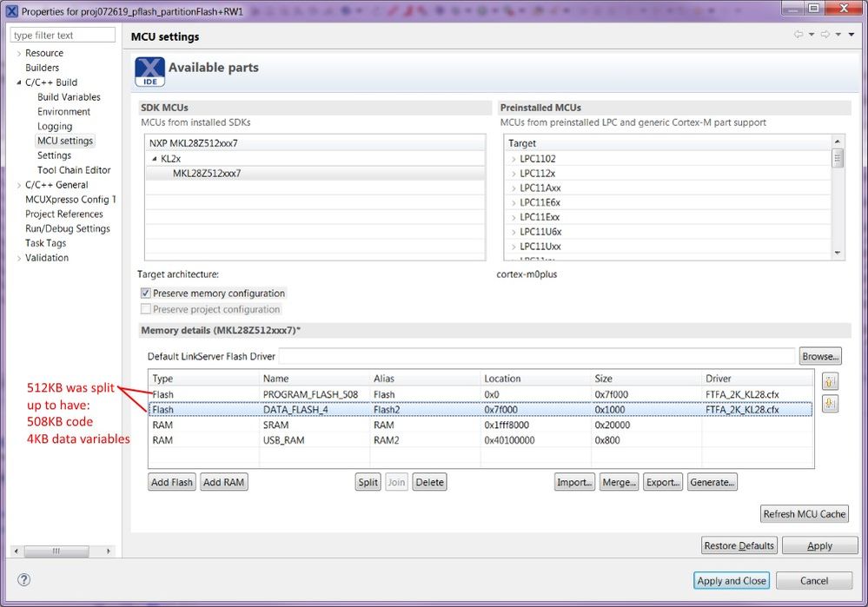
Task: Move memory row down with arrow icon
Action: [829, 404]
